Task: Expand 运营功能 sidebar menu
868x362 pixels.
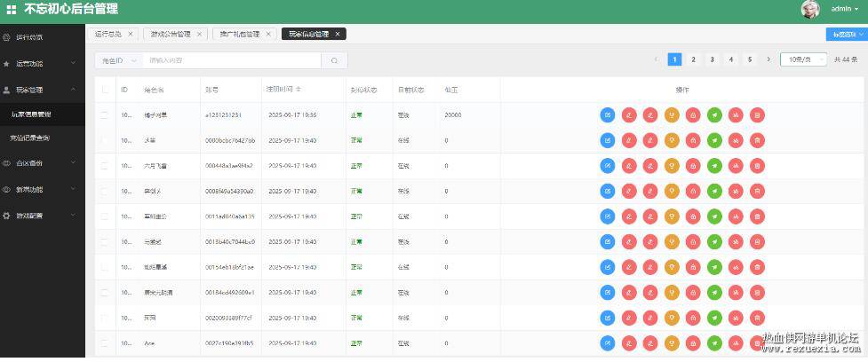Action: 43,64
